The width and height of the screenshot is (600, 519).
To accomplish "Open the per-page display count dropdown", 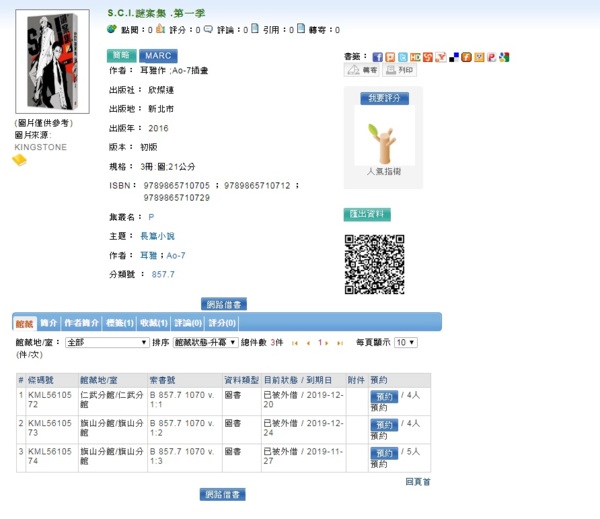I will [x=405, y=342].
